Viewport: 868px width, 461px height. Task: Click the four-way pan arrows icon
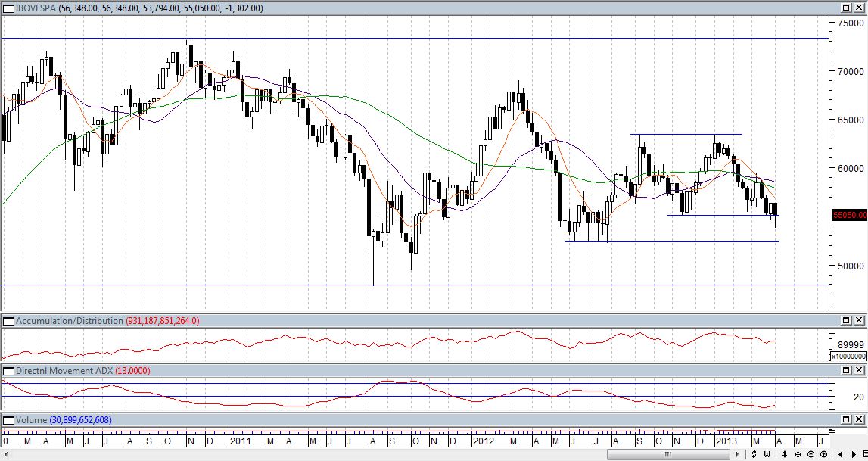click(x=798, y=454)
